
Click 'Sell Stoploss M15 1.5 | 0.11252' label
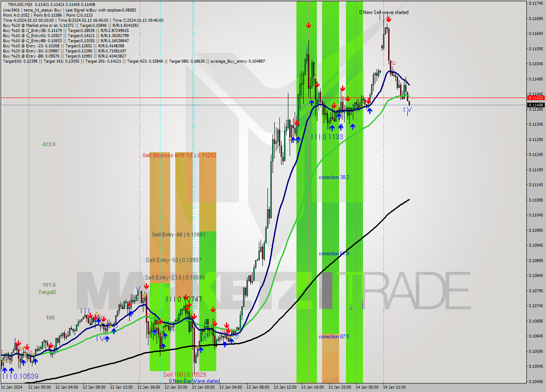coord(179,156)
